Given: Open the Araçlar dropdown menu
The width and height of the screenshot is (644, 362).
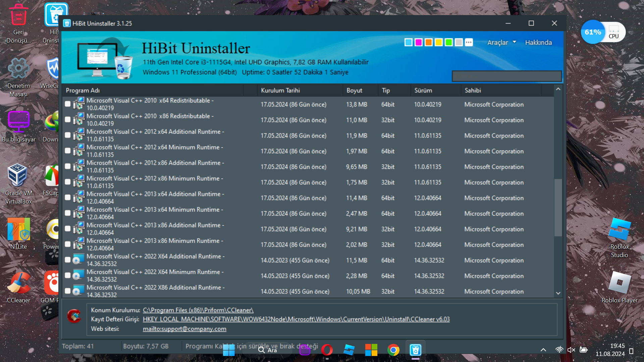Looking at the screenshot, I should pos(501,43).
